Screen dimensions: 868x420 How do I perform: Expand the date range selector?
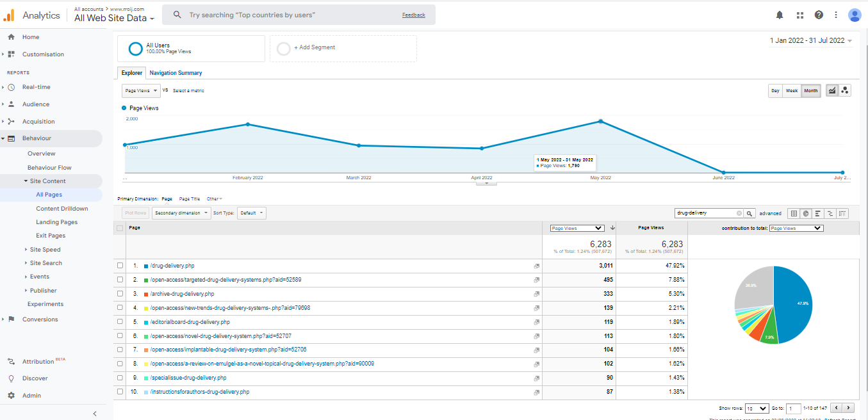[810, 40]
